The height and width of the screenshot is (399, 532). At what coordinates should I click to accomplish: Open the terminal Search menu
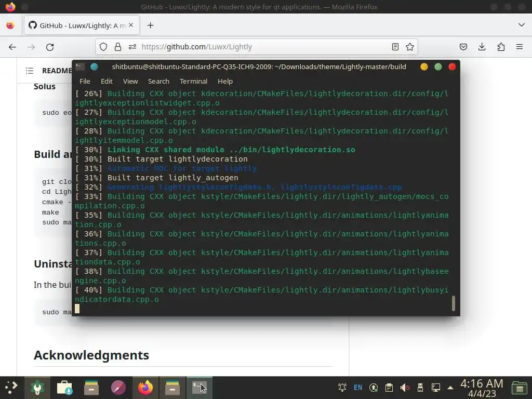click(x=158, y=82)
